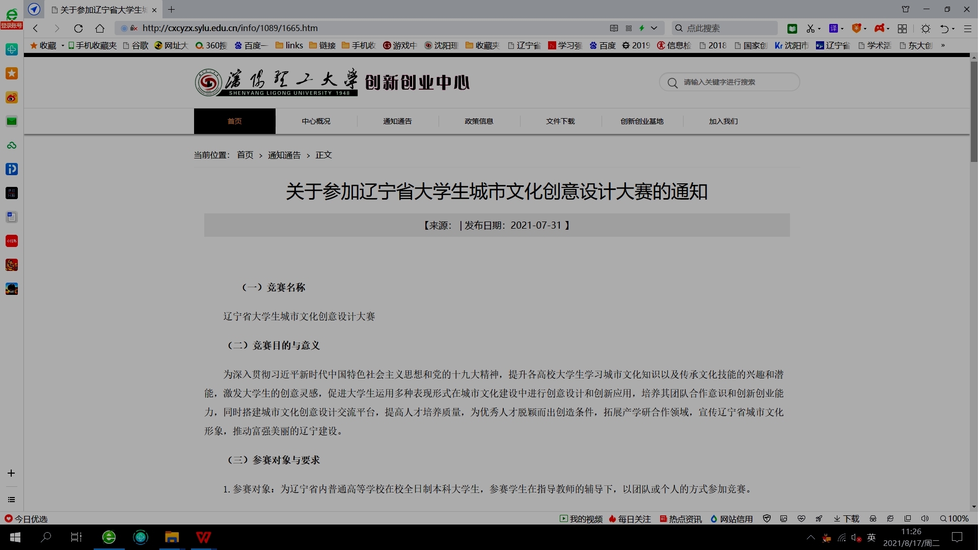980x550 pixels.
Task: Expand the game controller dropdown arrow
Action: point(888,29)
